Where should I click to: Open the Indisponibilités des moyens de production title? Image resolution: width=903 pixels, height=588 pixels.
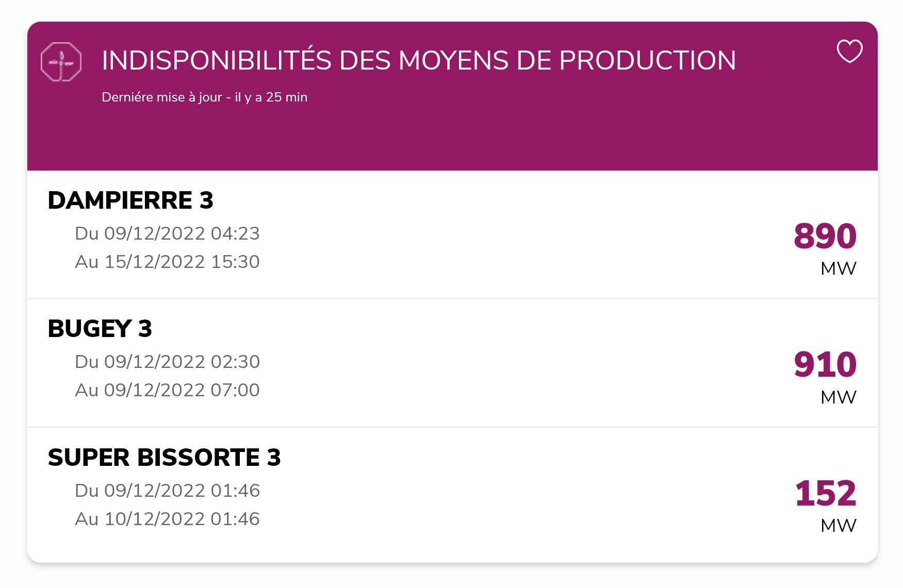tap(419, 60)
